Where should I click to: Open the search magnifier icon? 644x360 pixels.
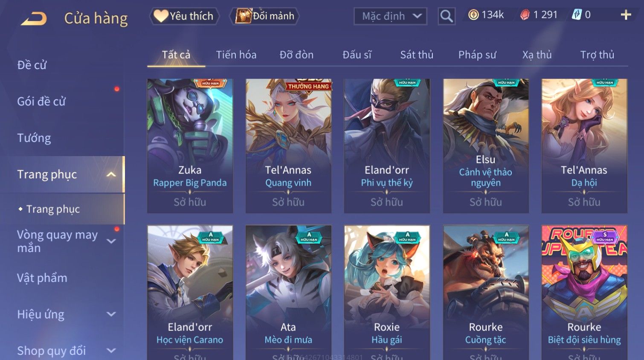click(447, 16)
